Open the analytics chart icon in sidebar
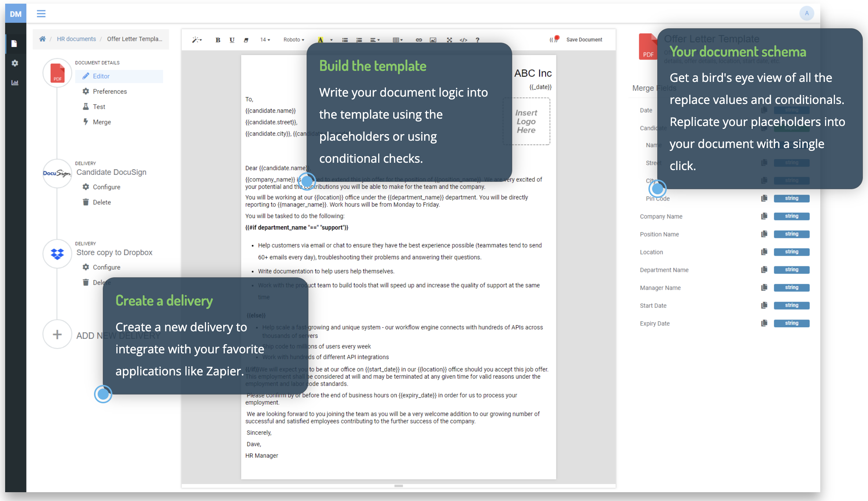Image resolution: width=868 pixels, height=501 pixels. (15, 82)
